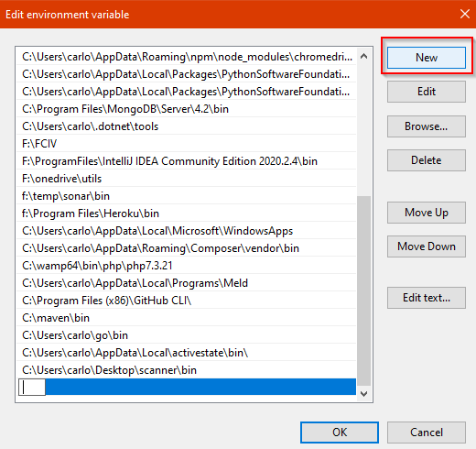Click the Delete button
476x449 pixels.
[x=427, y=160]
